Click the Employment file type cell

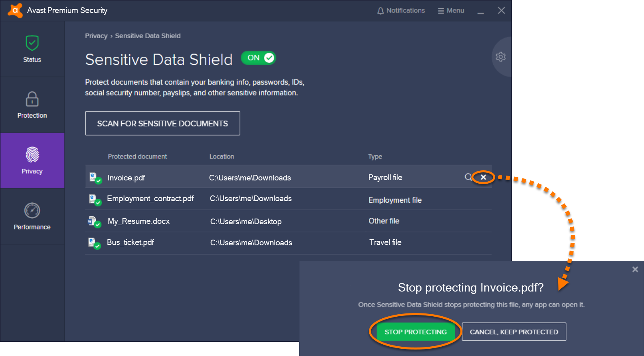[395, 200]
